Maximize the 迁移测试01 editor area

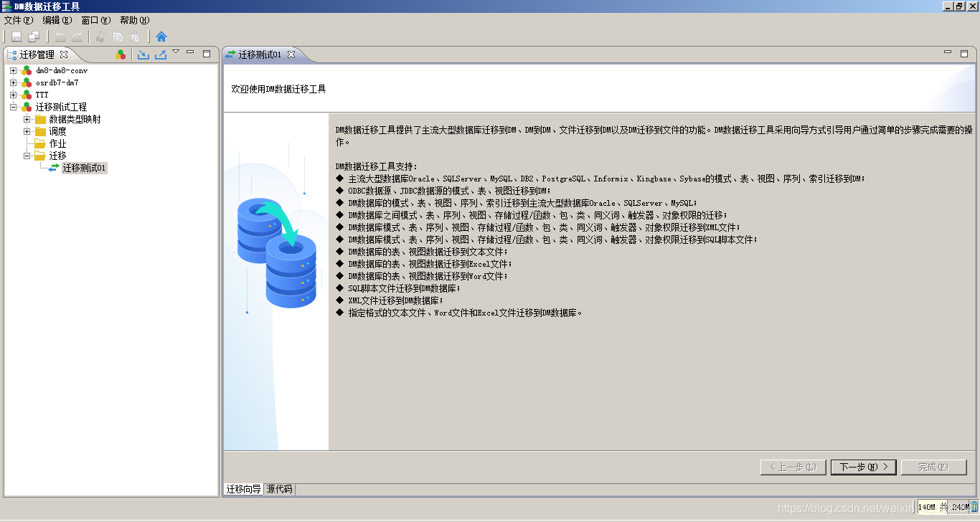point(963,53)
